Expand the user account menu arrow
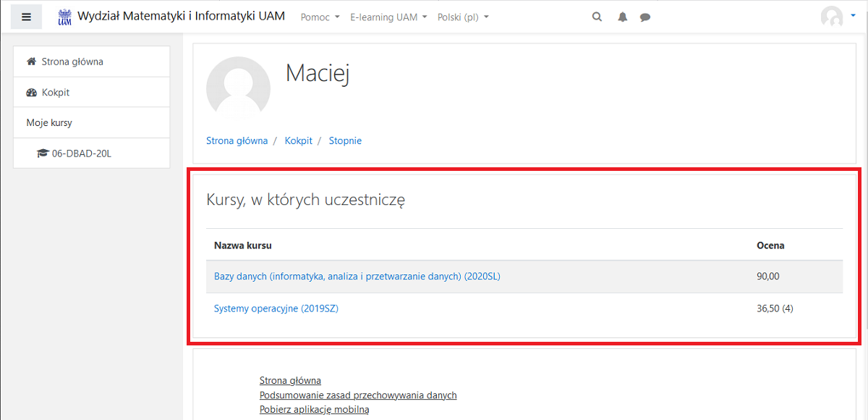Screen dimensions: 868x420 point(851,16)
